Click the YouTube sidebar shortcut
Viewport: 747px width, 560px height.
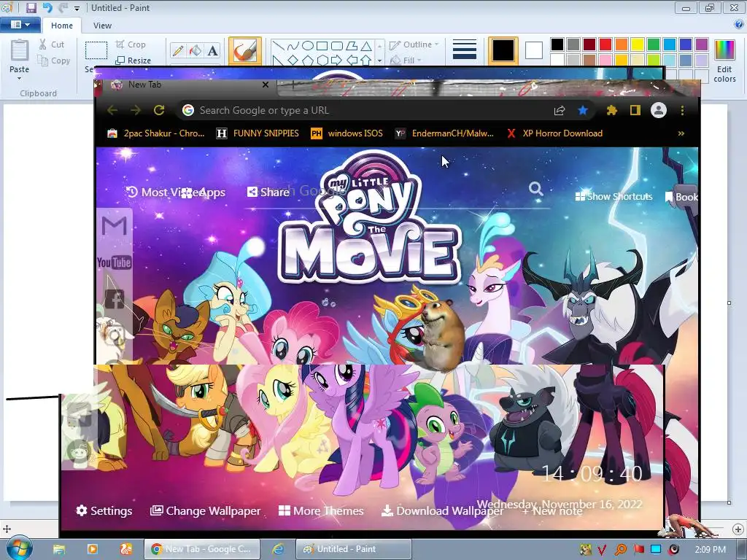click(x=115, y=262)
